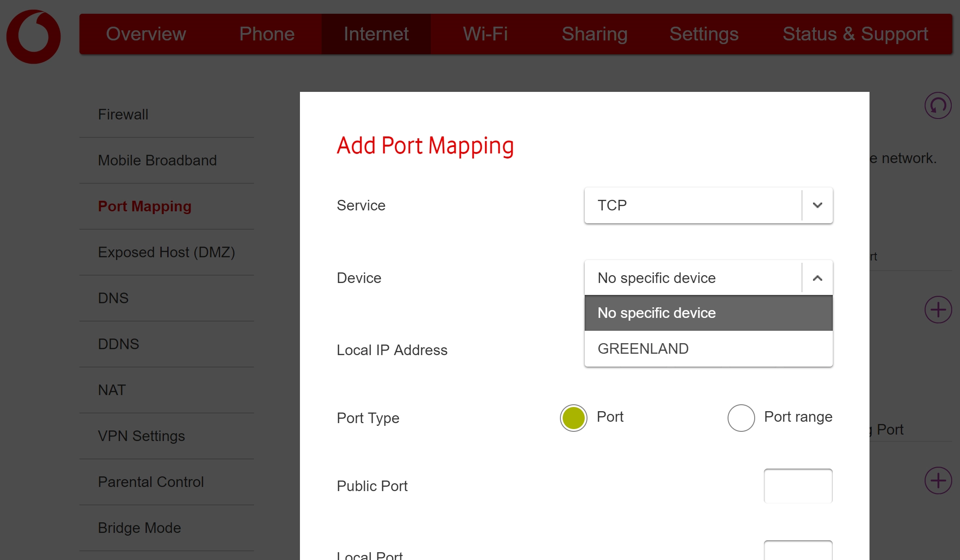Go to Exposed Host (DMZ) settings
Image resolution: width=960 pixels, height=560 pixels.
(x=166, y=252)
